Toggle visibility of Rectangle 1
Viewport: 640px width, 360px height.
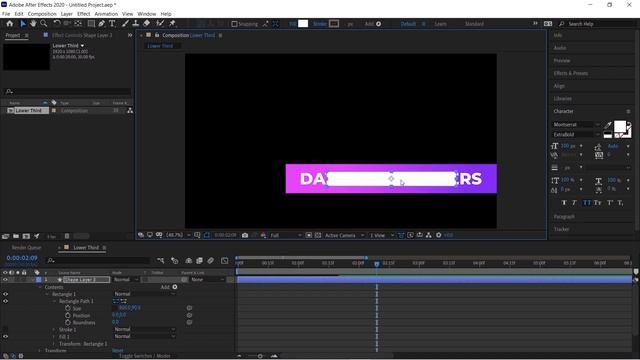tap(5, 294)
